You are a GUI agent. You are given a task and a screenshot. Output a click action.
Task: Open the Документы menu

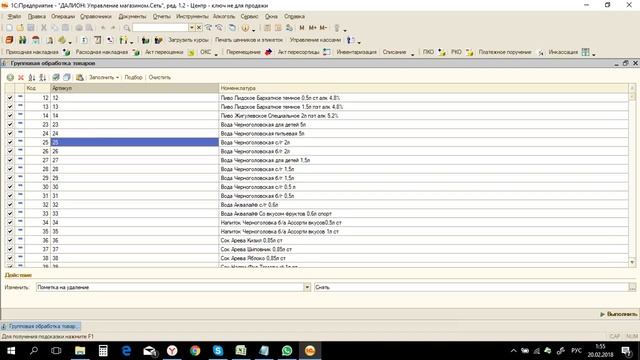pos(132,16)
